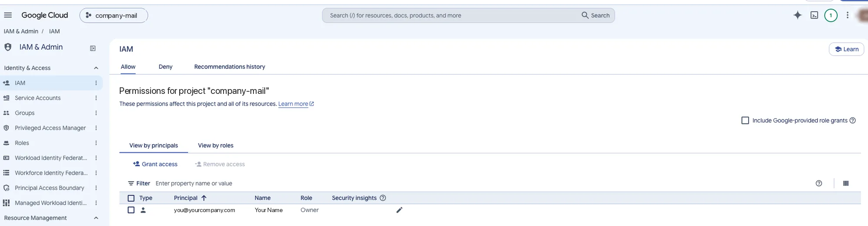The width and height of the screenshot is (868, 226).
Task: Click the Workforce Identity Federation list icon
Action: pos(6,173)
